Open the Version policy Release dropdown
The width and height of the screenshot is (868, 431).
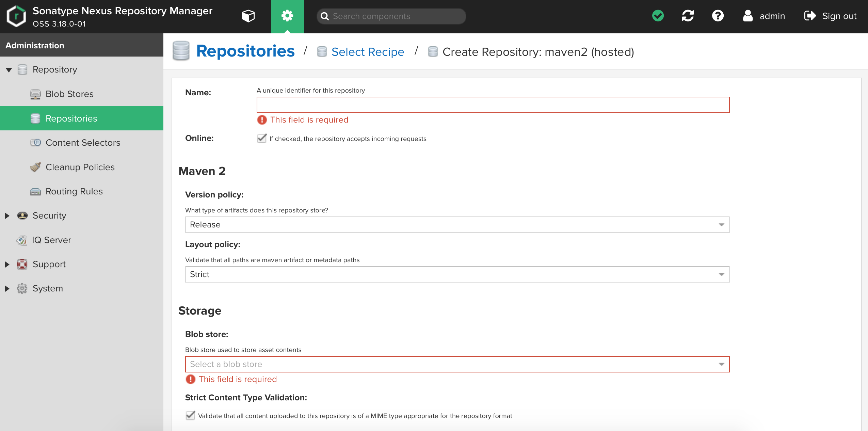pos(457,225)
